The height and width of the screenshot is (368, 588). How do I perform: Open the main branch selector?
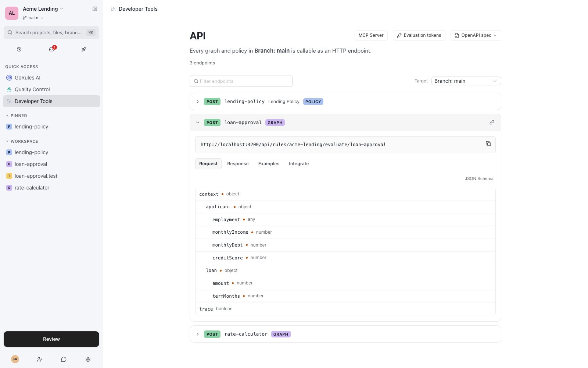(33, 18)
